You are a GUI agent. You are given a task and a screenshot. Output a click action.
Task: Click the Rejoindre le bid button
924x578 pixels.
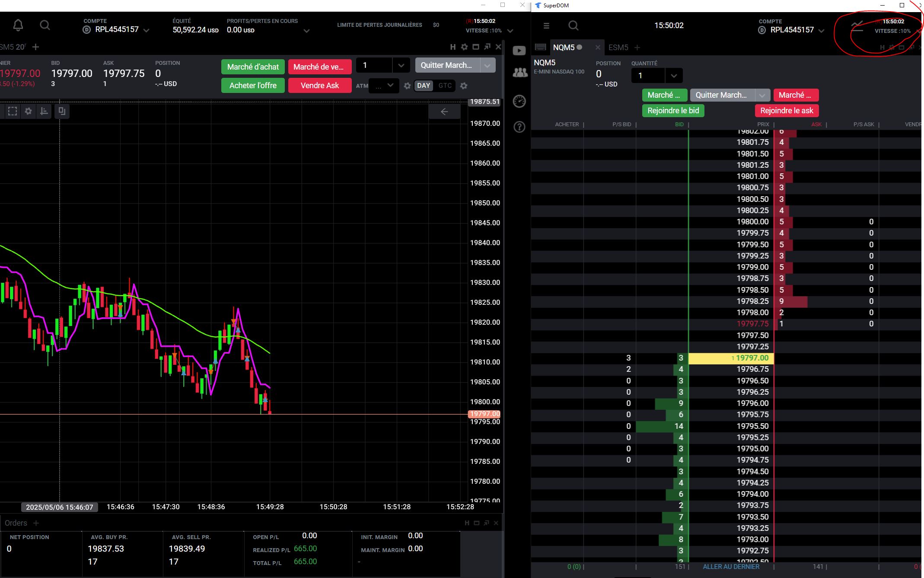[x=673, y=111]
